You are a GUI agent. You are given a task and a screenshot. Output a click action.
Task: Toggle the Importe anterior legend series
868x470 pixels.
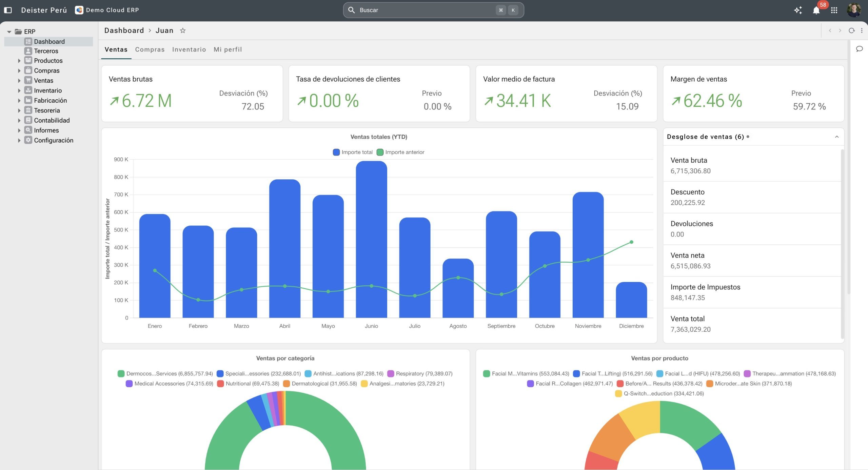400,152
